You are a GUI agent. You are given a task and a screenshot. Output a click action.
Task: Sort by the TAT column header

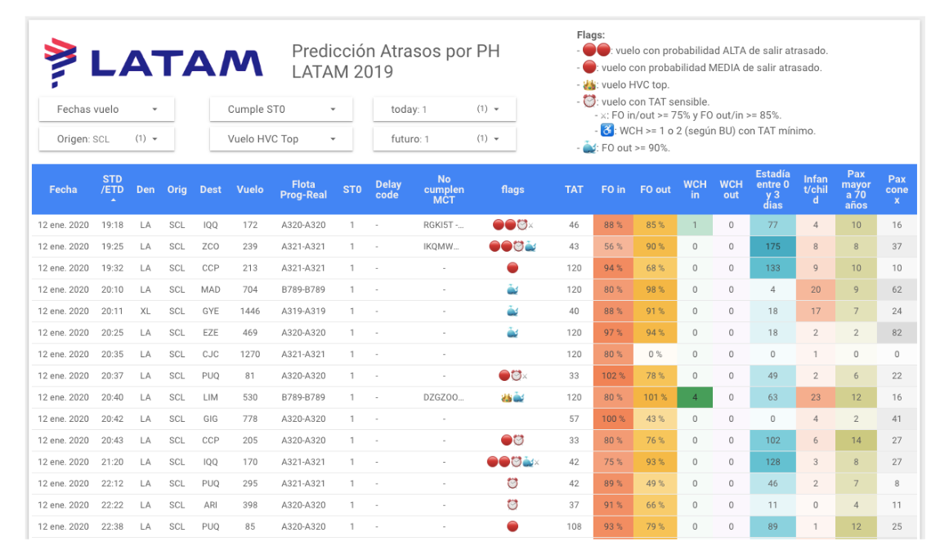tap(574, 190)
